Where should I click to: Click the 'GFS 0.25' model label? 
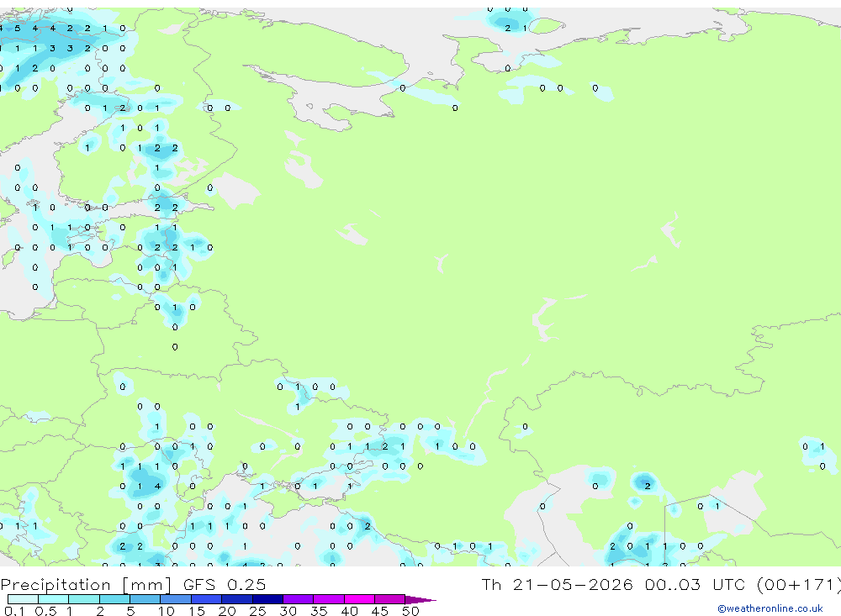(225, 584)
